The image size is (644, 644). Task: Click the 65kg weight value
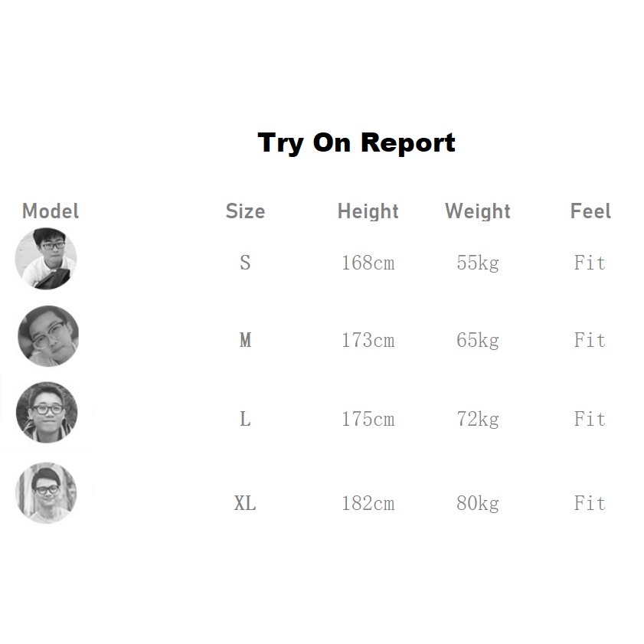coord(477,340)
